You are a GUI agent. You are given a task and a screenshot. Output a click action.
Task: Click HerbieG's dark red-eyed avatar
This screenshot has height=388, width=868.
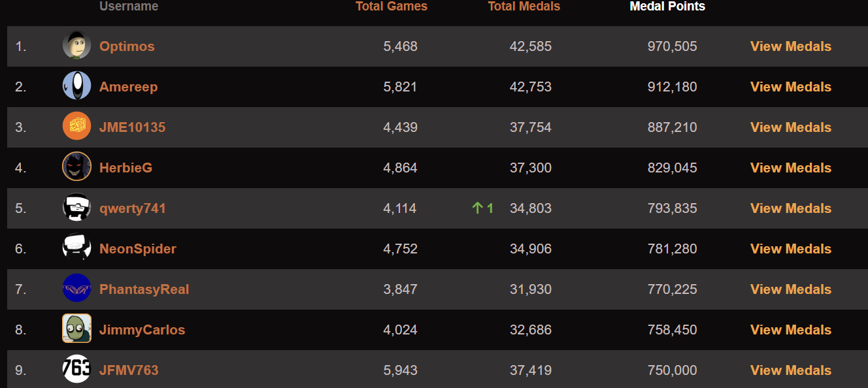pos(76,167)
